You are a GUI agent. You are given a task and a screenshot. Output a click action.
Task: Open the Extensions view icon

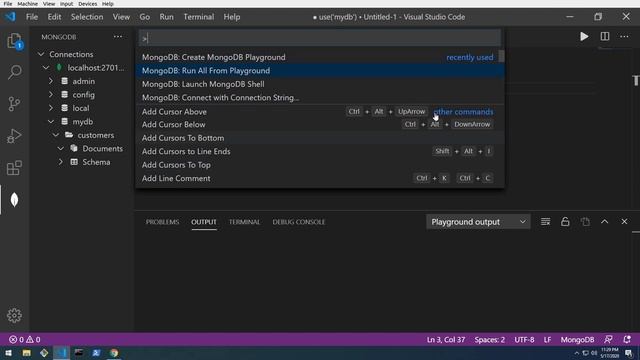coord(14,168)
